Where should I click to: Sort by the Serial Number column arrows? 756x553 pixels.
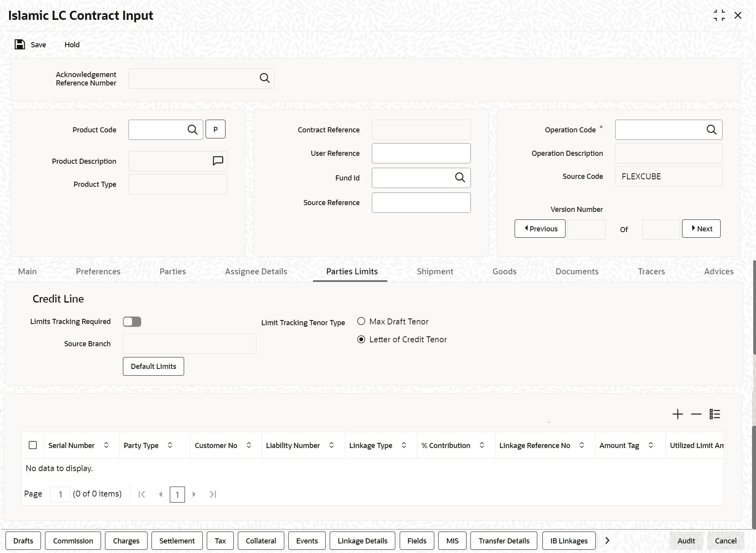[x=106, y=445]
